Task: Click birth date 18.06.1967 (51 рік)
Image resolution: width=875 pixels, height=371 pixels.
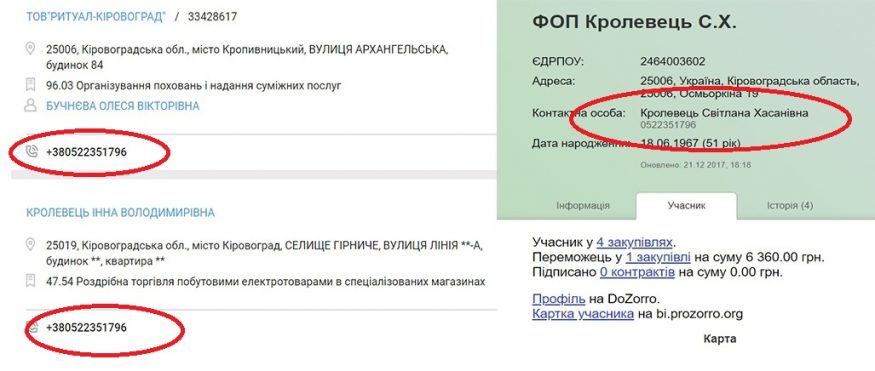Action: (x=690, y=143)
